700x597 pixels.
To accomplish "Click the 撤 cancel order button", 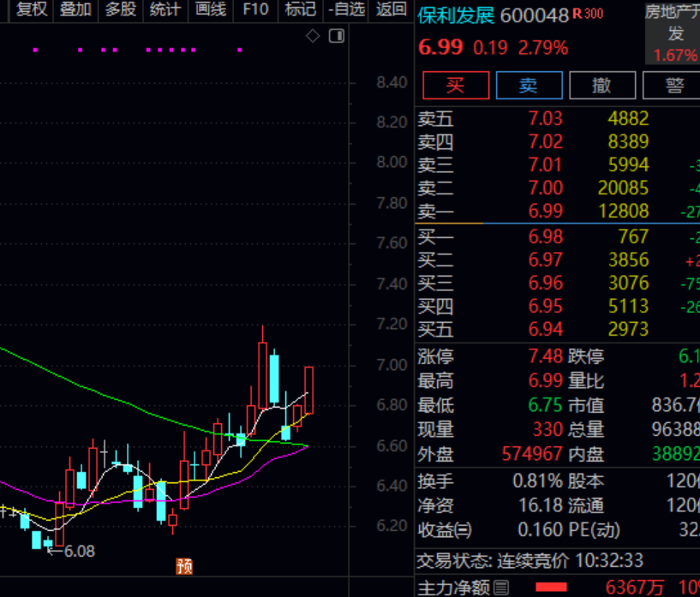I will [602, 85].
